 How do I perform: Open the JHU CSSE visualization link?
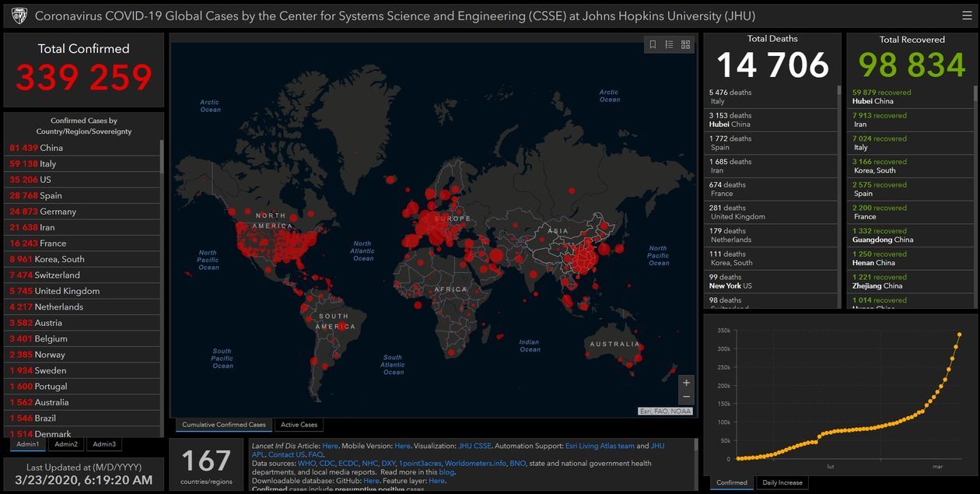476,446
